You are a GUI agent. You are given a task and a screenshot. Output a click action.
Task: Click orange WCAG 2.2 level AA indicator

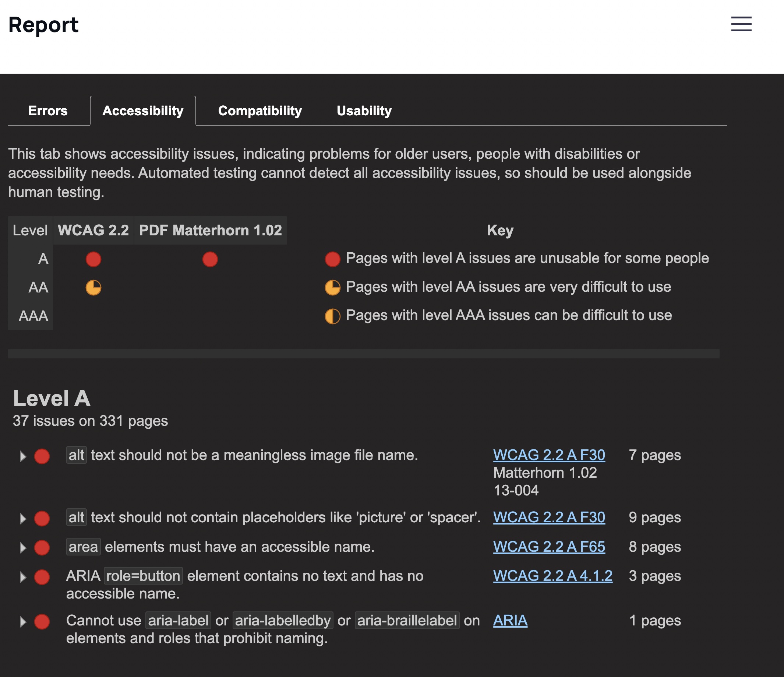point(93,288)
